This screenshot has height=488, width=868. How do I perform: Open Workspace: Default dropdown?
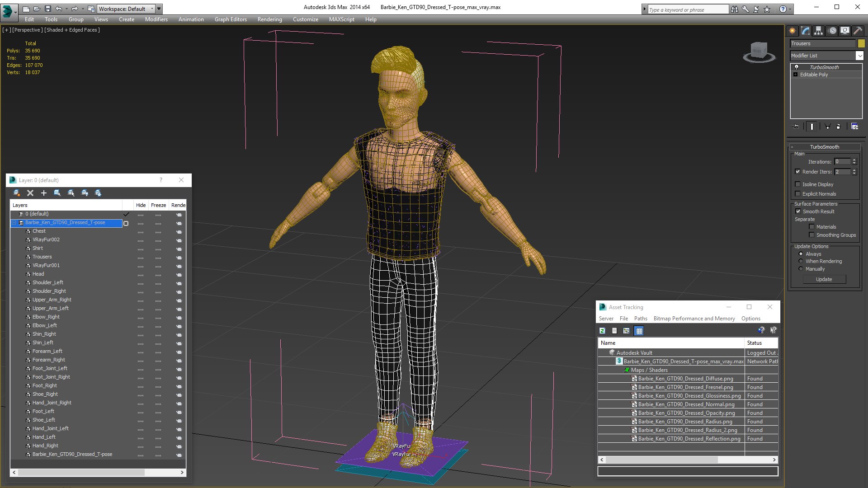pos(127,9)
